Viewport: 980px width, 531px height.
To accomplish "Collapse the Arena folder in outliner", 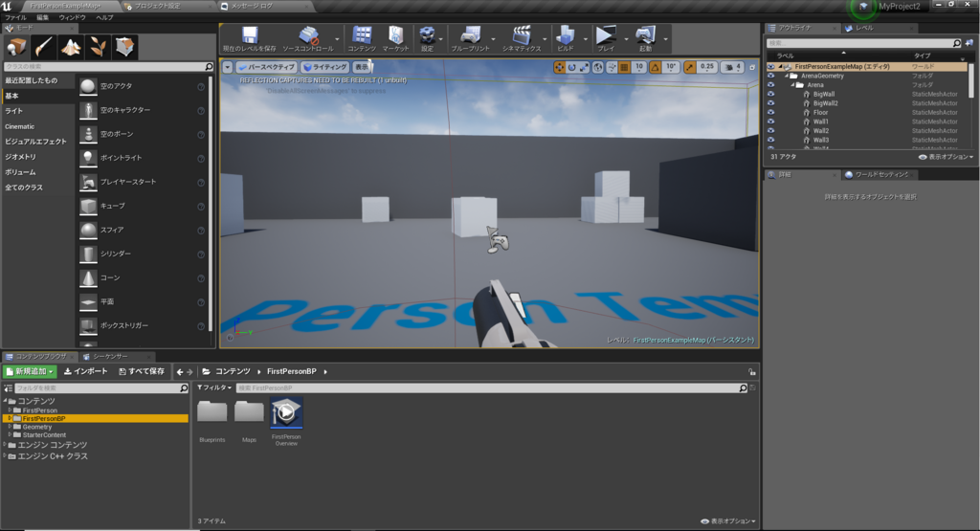I will (x=793, y=85).
